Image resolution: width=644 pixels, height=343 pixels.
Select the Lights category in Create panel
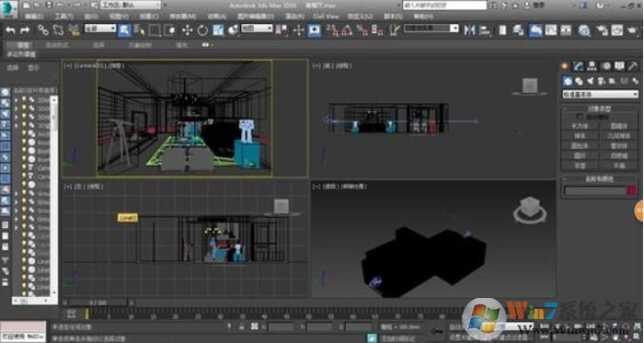point(591,81)
